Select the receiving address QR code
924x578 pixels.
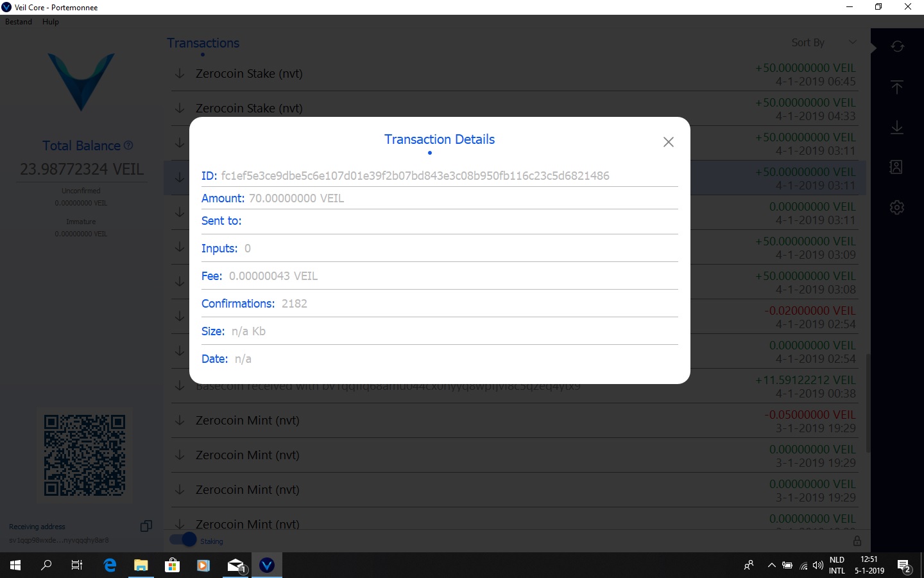coord(85,455)
